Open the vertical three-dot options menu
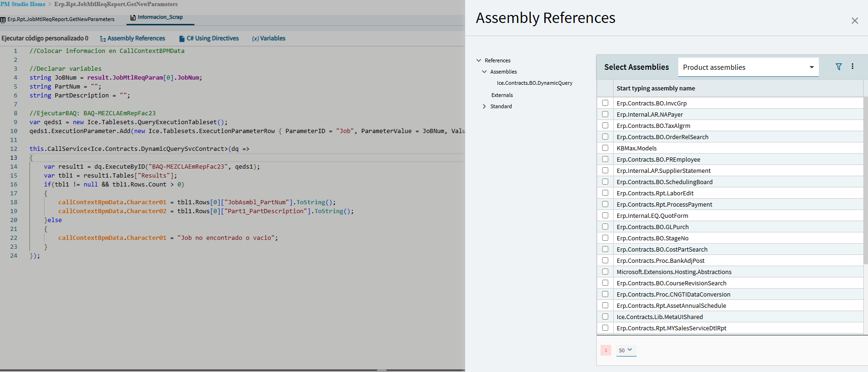This screenshot has width=868, height=372. [853, 67]
